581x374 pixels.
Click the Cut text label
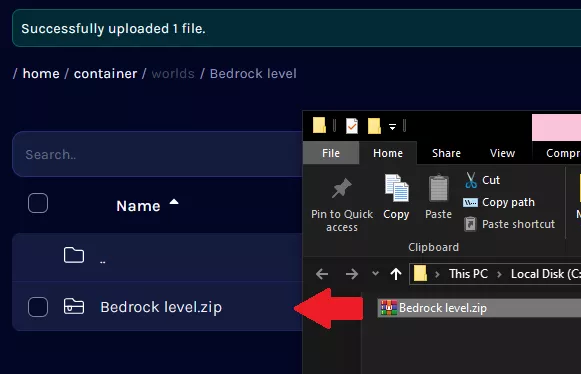(x=491, y=180)
